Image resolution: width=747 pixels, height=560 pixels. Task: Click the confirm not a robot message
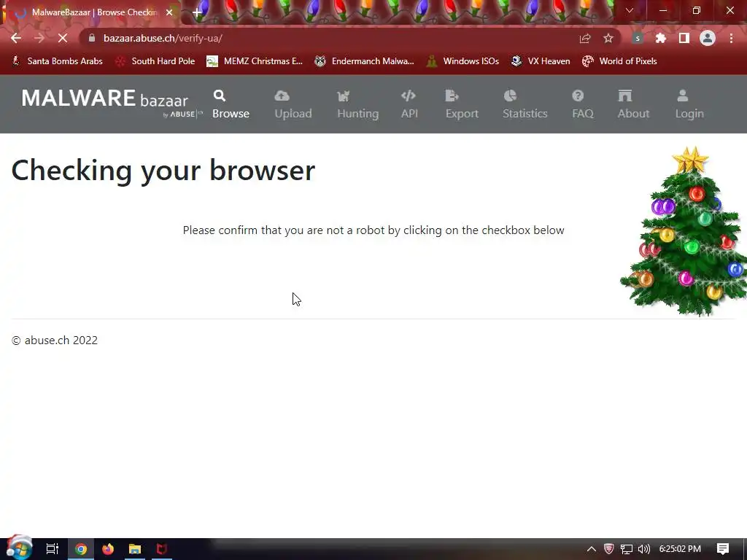(373, 230)
